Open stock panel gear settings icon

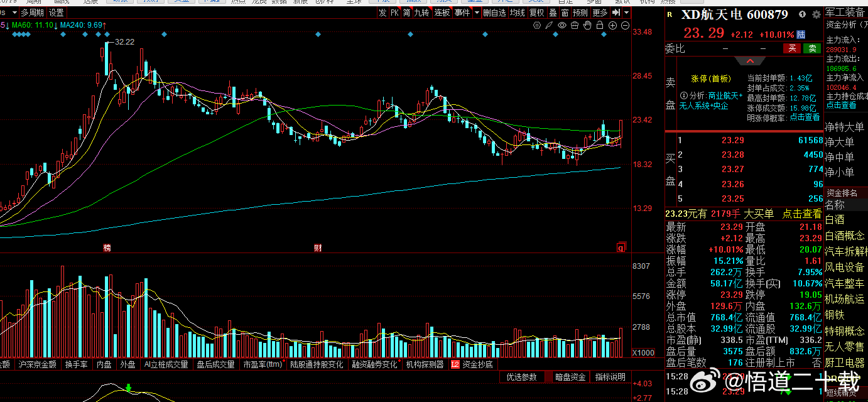tap(816, 14)
